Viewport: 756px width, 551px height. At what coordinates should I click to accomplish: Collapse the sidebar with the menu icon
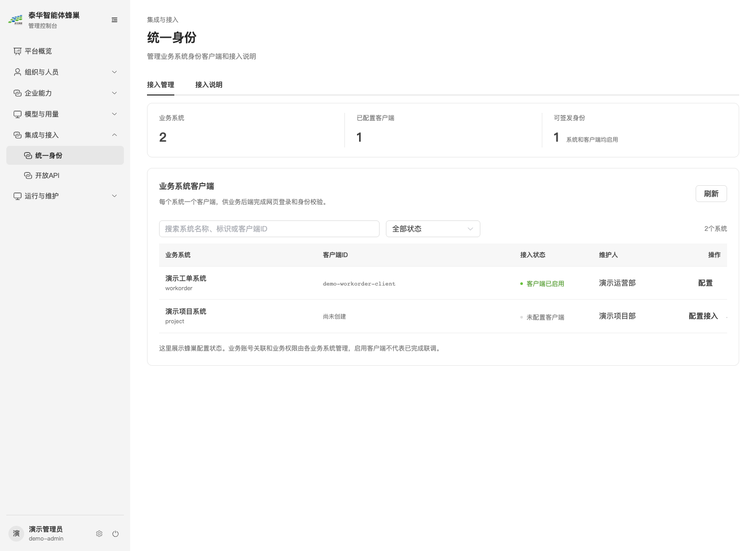pyautogui.click(x=114, y=20)
